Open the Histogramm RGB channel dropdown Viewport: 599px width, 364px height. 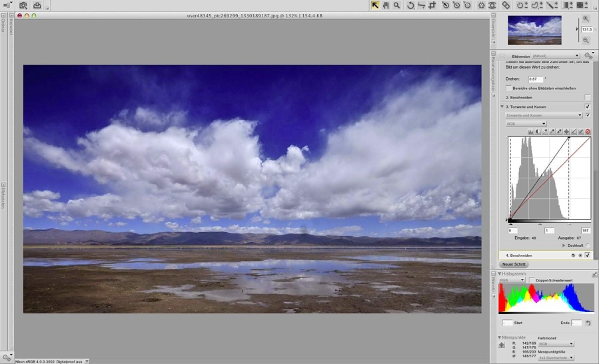click(x=512, y=280)
